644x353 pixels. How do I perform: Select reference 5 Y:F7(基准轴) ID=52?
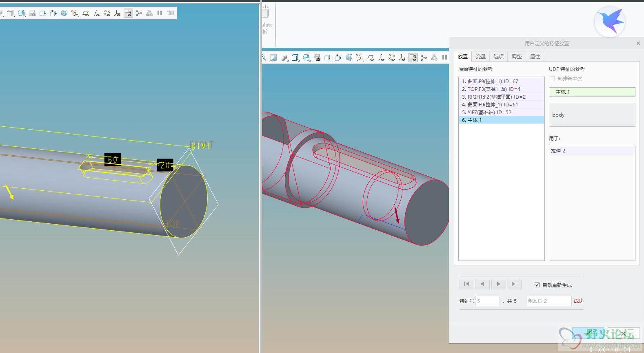coord(502,113)
